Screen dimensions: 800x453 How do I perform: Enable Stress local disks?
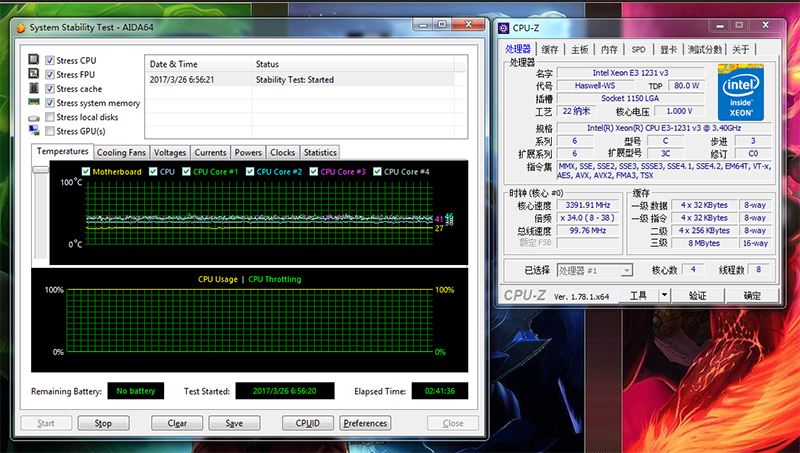[x=49, y=117]
